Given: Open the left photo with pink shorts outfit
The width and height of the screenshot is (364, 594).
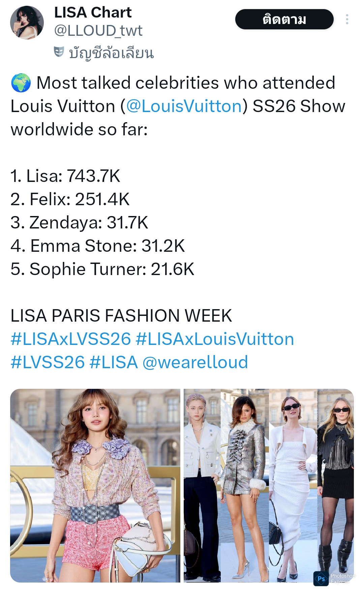Looking at the screenshot, I should click(x=95, y=485).
